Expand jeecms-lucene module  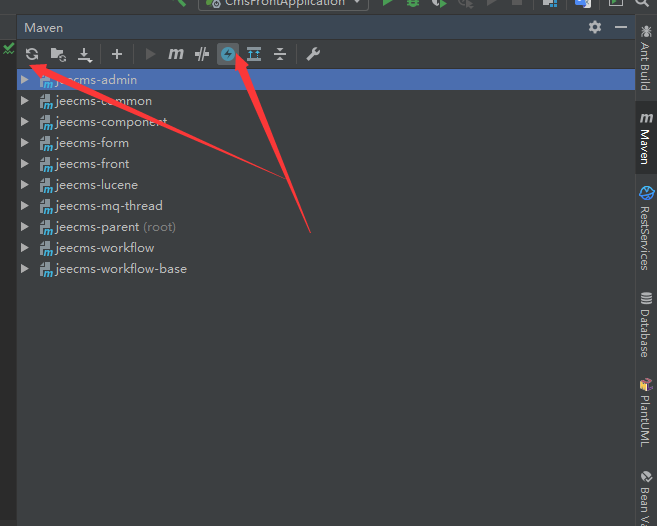[25, 184]
